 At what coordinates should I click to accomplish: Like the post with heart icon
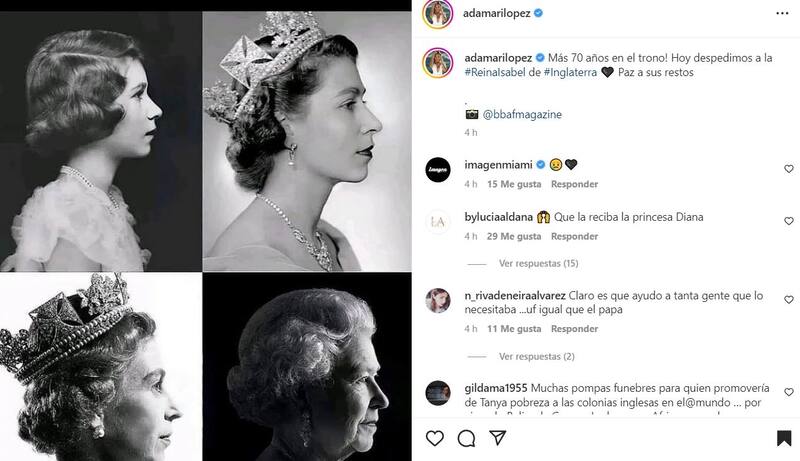tap(435, 438)
